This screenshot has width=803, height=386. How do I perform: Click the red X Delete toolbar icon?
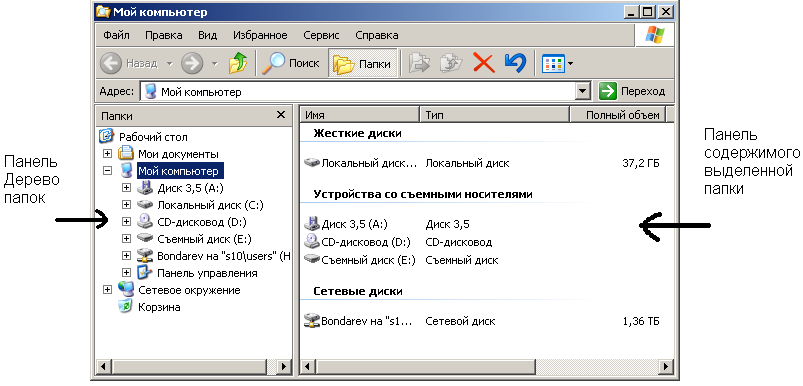tap(483, 63)
